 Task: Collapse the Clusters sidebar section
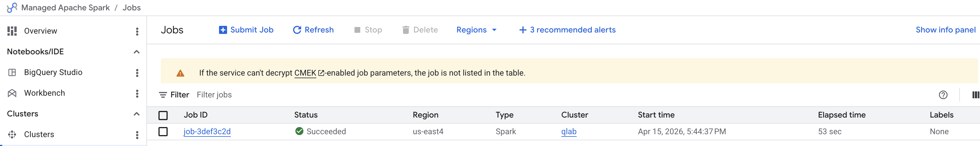137,114
